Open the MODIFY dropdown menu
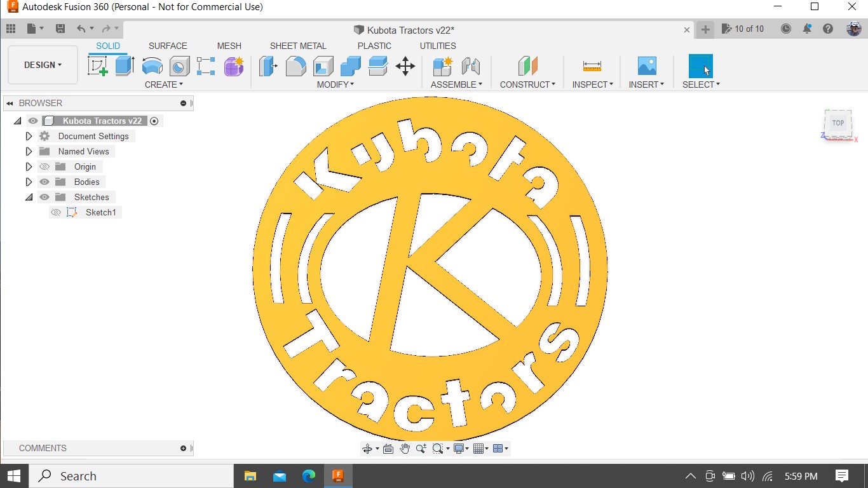The image size is (868, 488). click(336, 85)
